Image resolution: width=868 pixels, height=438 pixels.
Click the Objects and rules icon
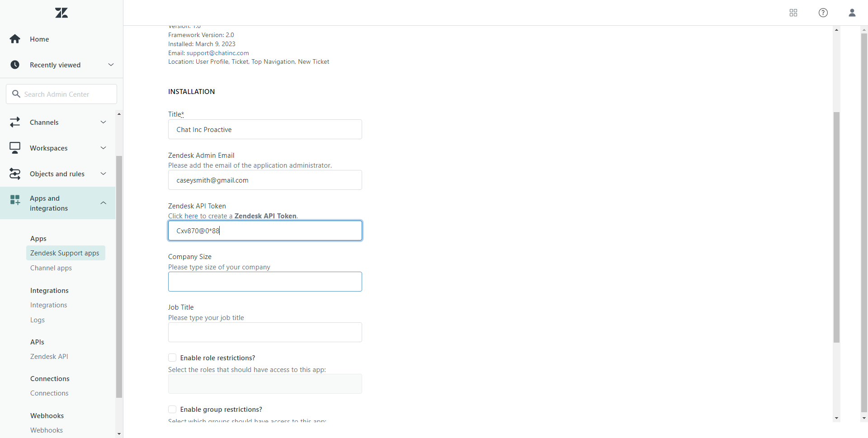(15, 174)
